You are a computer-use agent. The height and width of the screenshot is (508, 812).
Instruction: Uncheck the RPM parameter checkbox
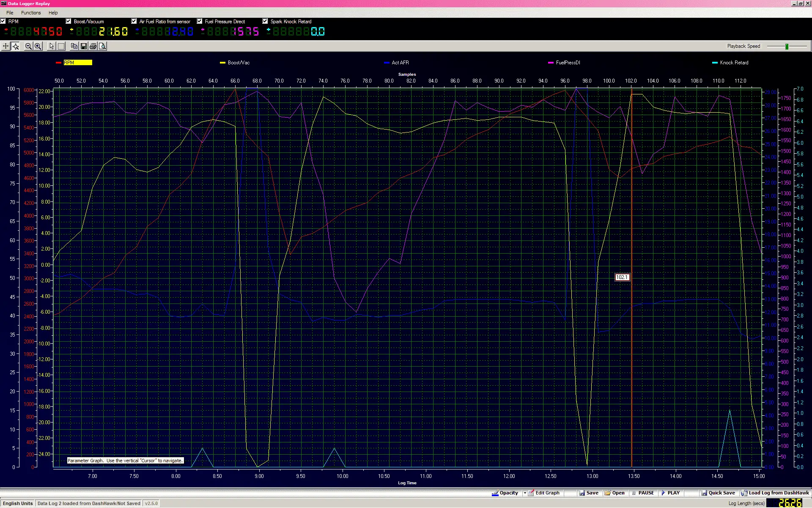[3, 21]
